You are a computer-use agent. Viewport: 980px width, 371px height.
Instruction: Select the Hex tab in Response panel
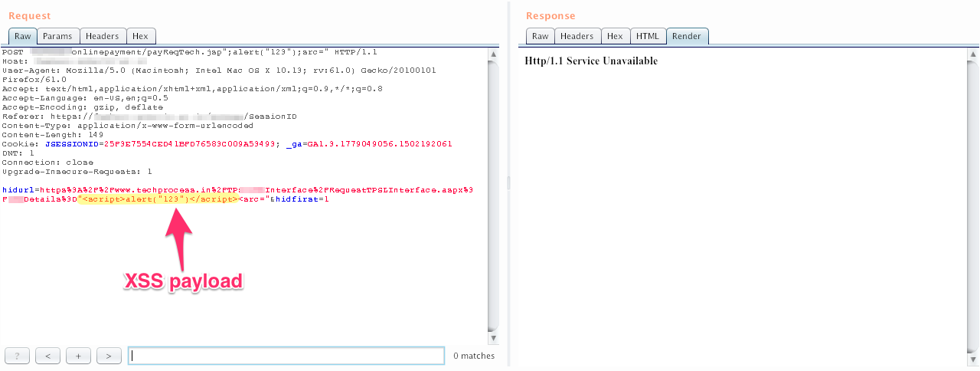[615, 36]
